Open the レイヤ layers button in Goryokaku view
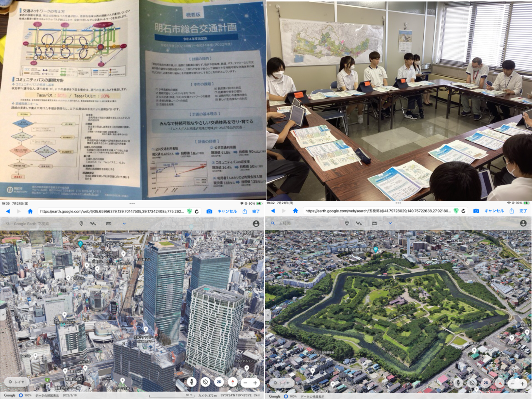The image size is (532, 399). coord(282,383)
